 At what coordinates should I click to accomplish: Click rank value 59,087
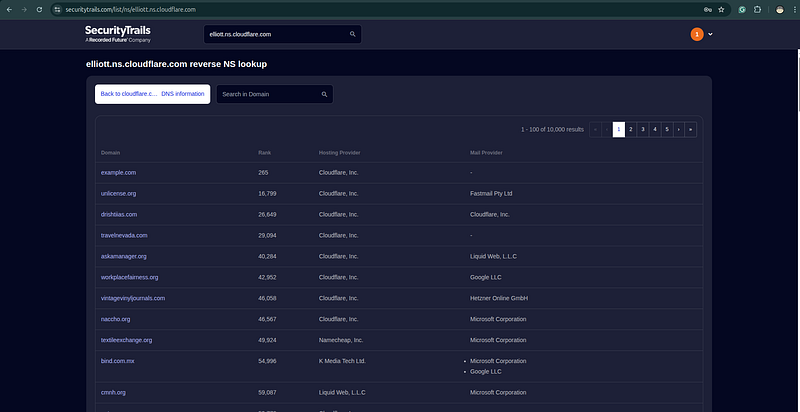pyautogui.click(x=267, y=393)
